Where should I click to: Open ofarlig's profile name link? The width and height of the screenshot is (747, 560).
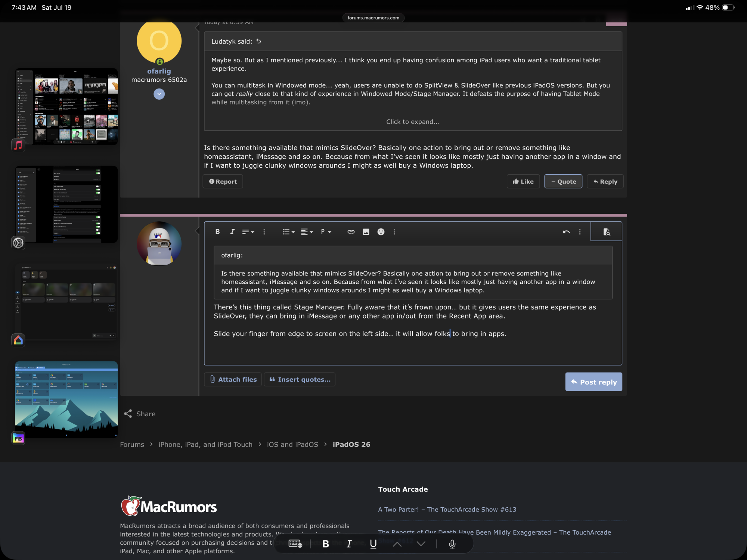coord(159,71)
